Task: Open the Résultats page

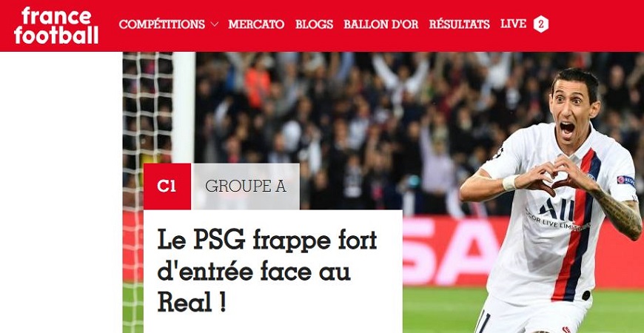Action: pyautogui.click(x=459, y=24)
